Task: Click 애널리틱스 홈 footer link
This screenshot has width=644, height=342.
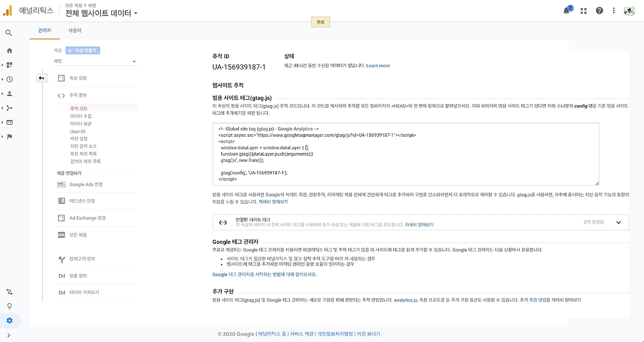Action: click(272, 334)
